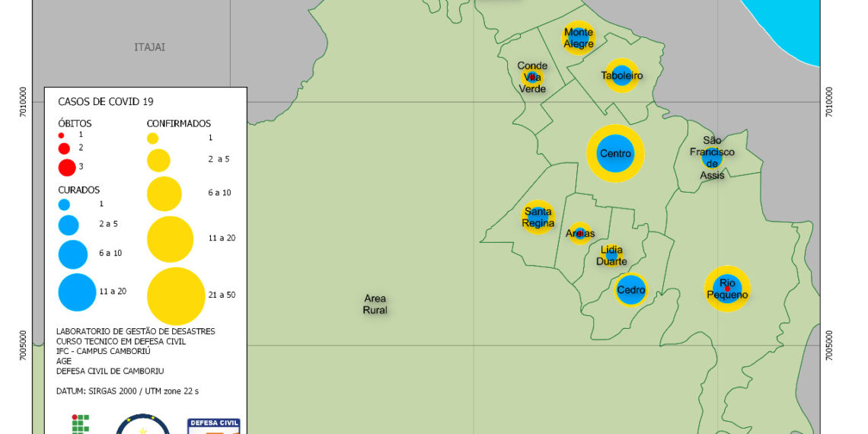Select the largest red circle for 3 deaths
The image size is (868, 434).
[67, 168]
